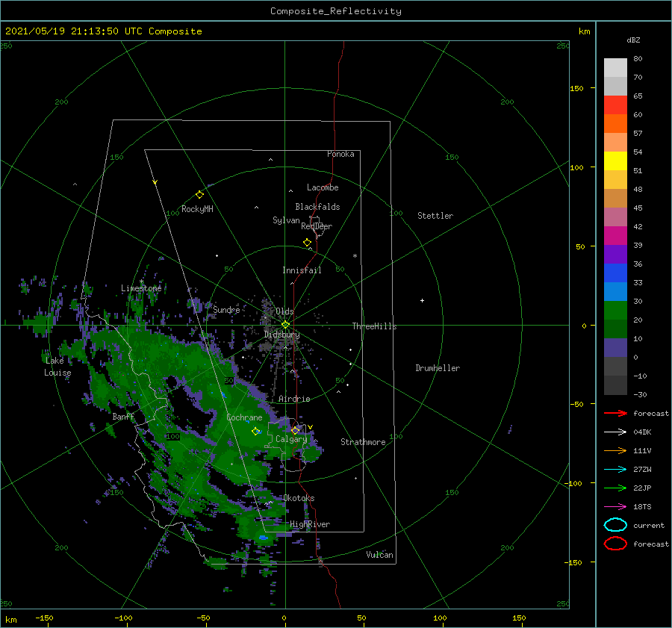Select the blue 36 dBZ color swatch
This screenshot has height=628, width=672.
[x=615, y=273]
